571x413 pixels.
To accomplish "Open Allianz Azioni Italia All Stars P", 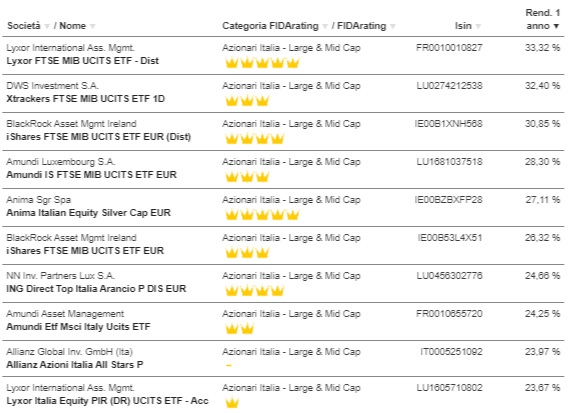I will pyautogui.click(x=75, y=365).
